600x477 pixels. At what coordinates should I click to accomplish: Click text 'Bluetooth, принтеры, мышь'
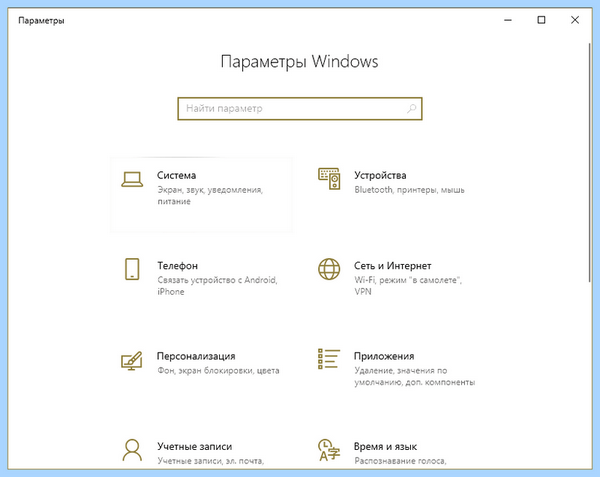(x=409, y=190)
